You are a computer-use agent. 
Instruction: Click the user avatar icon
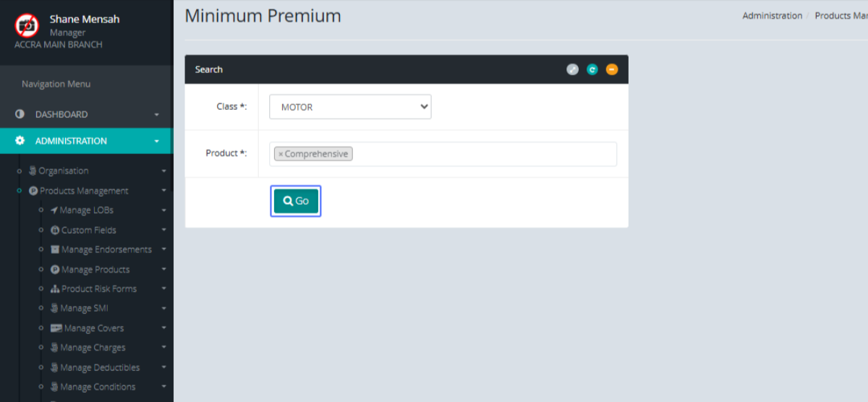pyautogui.click(x=27, y=26)
